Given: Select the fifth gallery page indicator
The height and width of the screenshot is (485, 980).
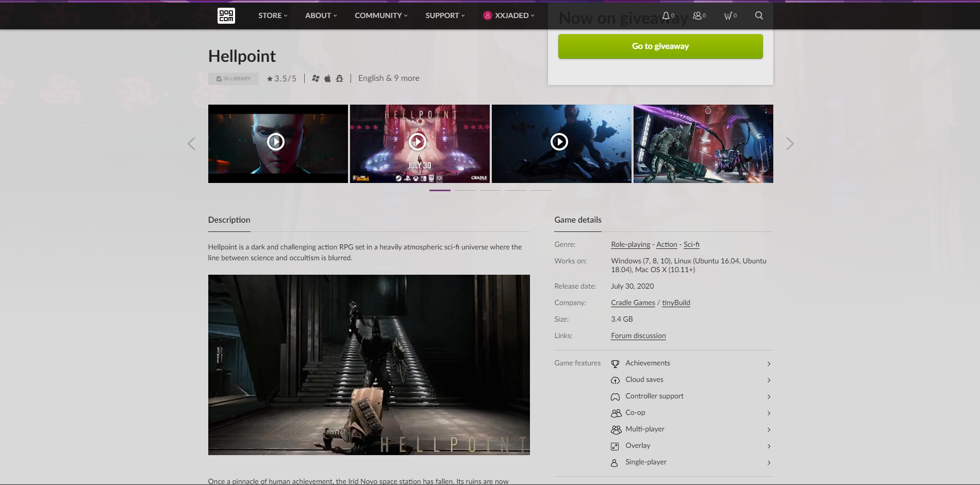Looking at the screenshot, I should pos(541,190).
